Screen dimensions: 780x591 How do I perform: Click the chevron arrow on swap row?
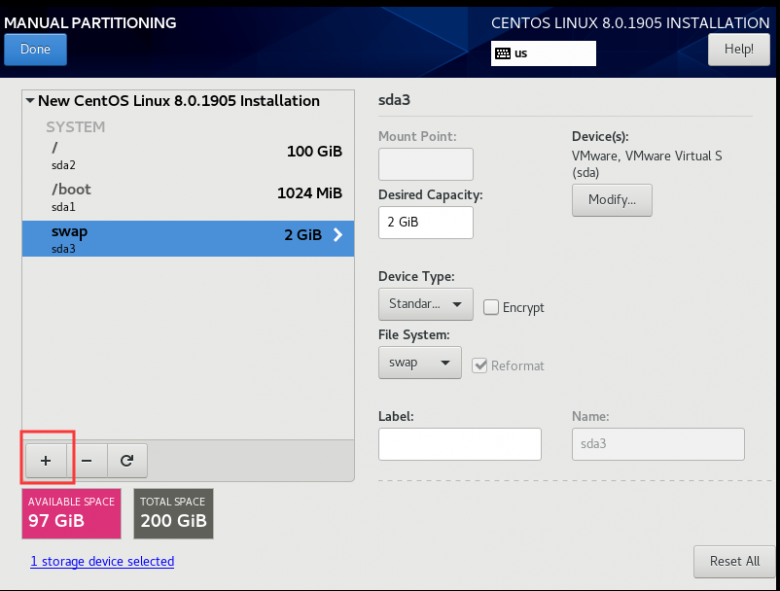338,235
